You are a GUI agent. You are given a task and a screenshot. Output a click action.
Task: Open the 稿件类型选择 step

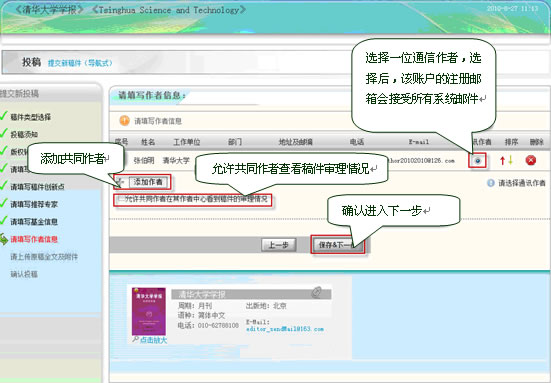31,117
